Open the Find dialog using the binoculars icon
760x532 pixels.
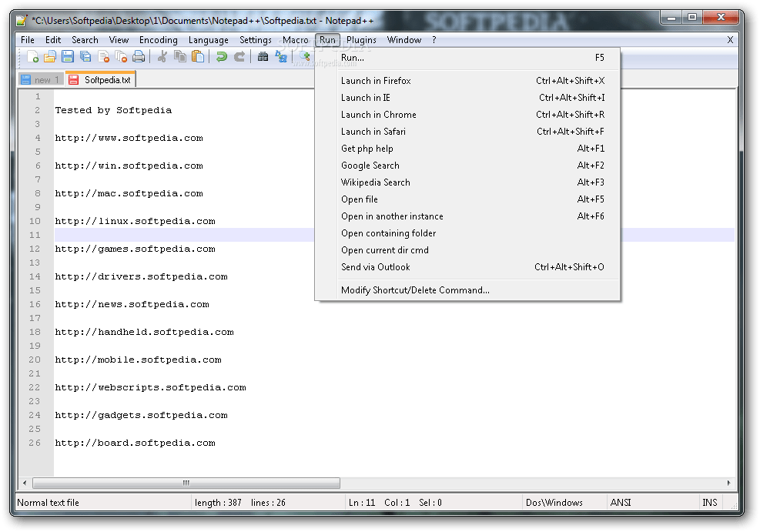tap(264, 56)
